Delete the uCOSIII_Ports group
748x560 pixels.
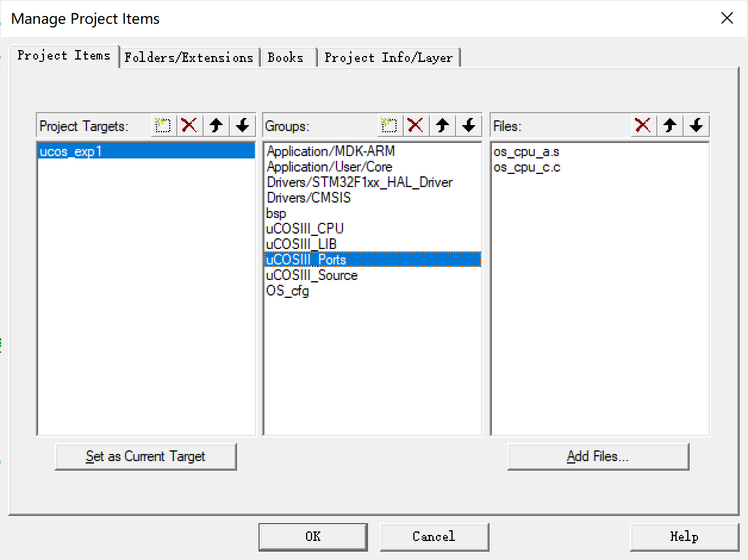(x=415, y=125)
